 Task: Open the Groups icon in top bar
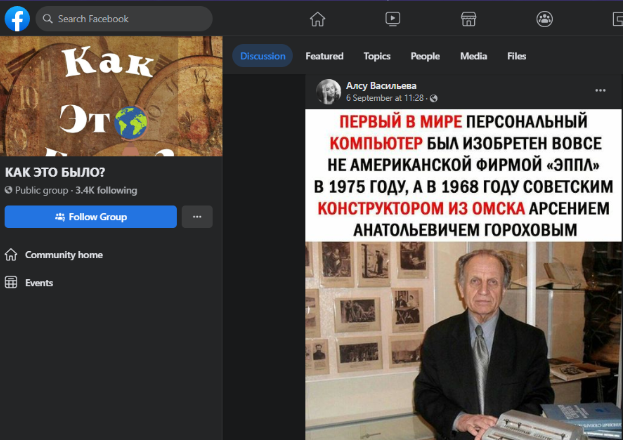click(x=544, y=19)
